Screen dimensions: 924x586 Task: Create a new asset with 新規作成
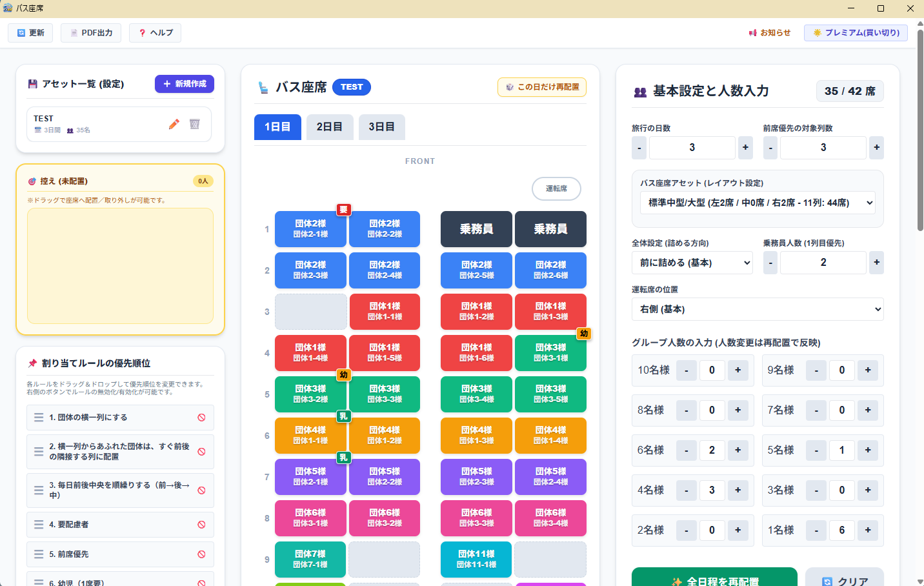(185, 84)
